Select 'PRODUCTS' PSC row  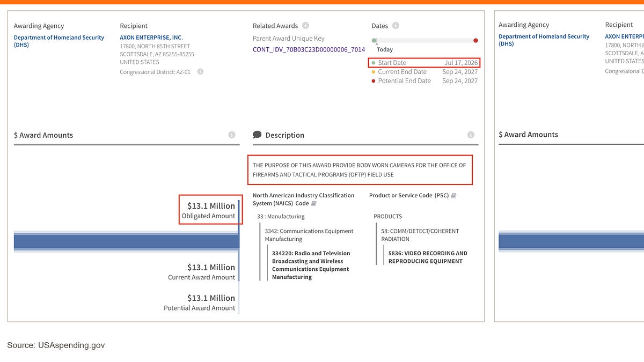point(387,217)
